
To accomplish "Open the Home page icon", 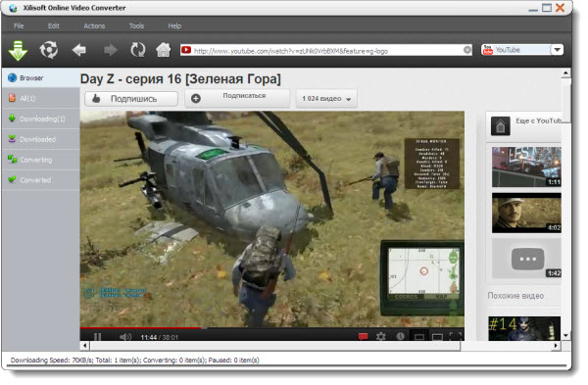I will point(164,50).
